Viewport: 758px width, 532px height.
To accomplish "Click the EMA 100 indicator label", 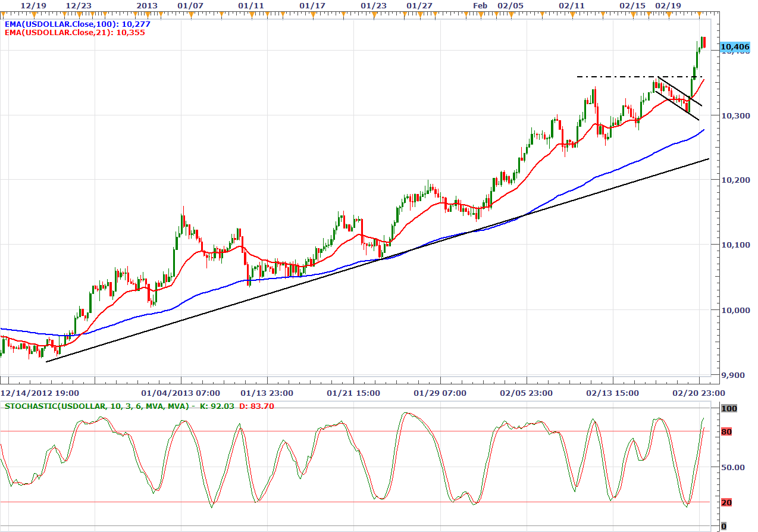I will 77,24.
